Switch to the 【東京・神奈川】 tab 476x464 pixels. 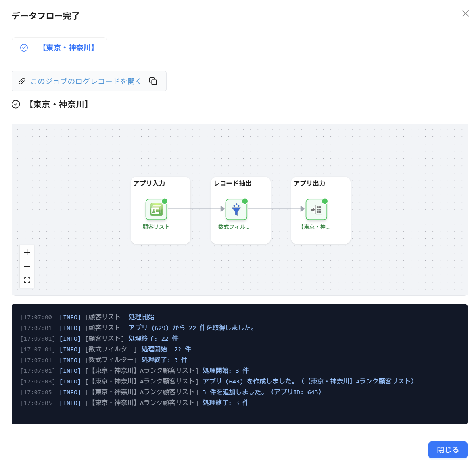[x=59, y=48]
